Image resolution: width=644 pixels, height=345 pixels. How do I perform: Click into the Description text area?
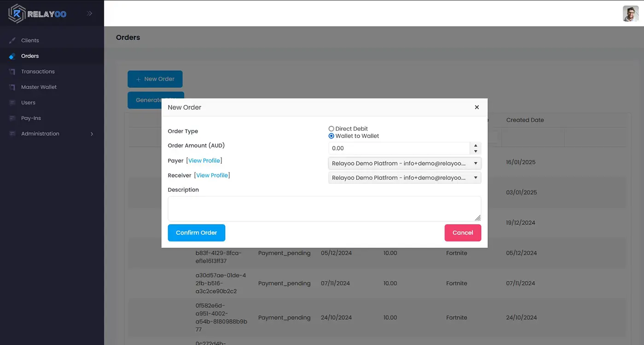[324, 208]
